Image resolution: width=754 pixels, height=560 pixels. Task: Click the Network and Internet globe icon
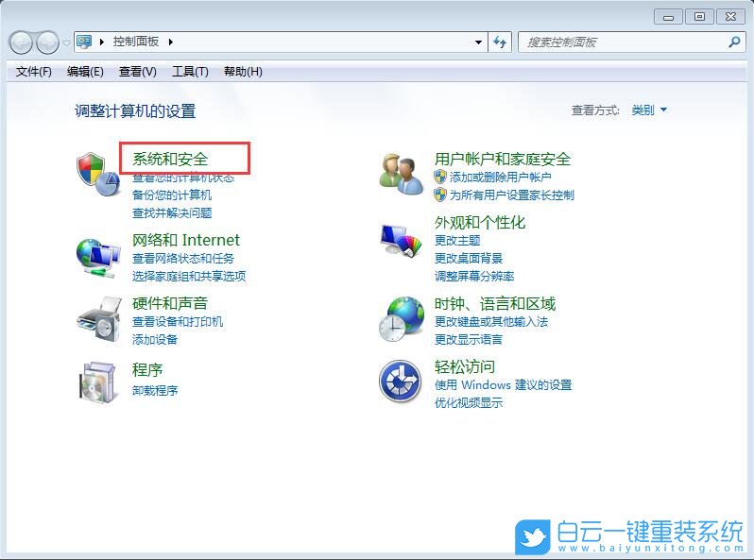(x=98, y=258)
